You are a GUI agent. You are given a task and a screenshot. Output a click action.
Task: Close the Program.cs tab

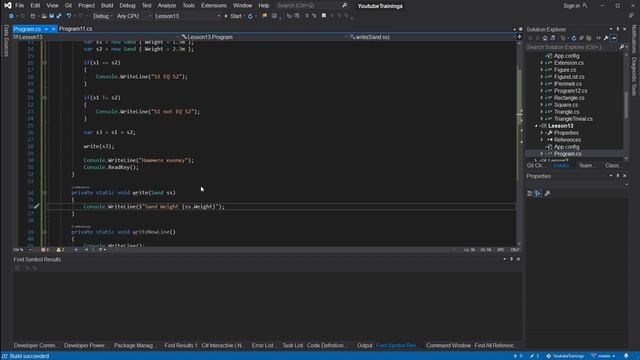pos(53,29)
